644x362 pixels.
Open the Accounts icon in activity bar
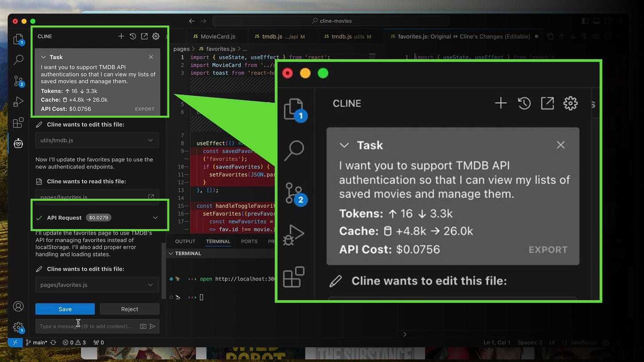[18, 306]
